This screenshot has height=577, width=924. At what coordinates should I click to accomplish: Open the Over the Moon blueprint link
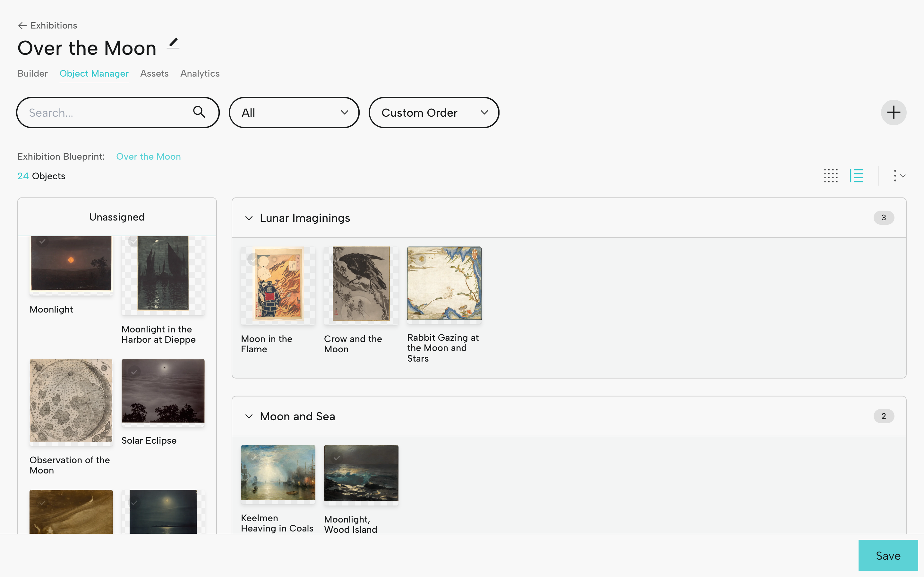pos(149,156)
